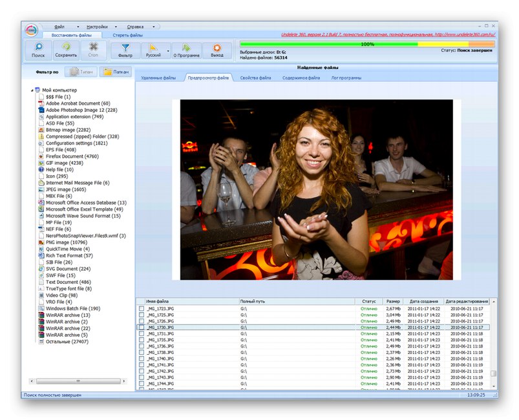Click the green search progress bar
Screen dimensions: 519x420
tap(328, 44)
